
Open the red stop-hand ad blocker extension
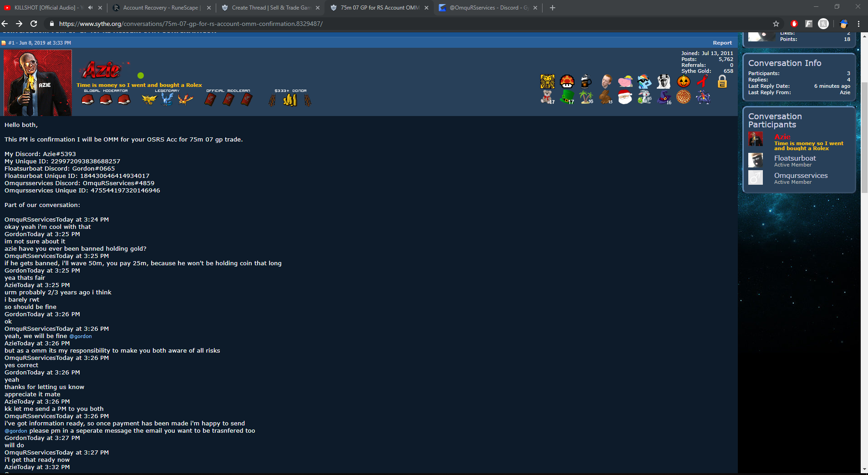(794, 24)
